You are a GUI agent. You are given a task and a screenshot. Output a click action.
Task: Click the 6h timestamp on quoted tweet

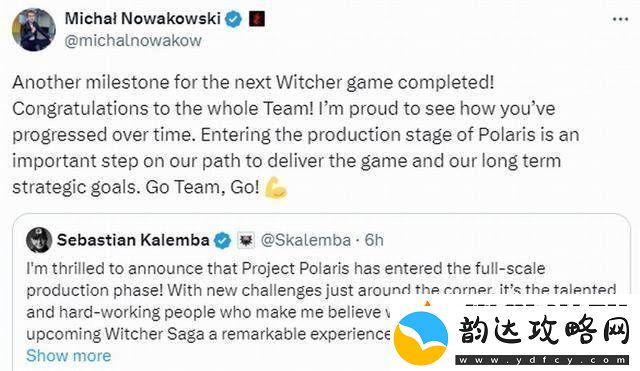pos(374,240)
